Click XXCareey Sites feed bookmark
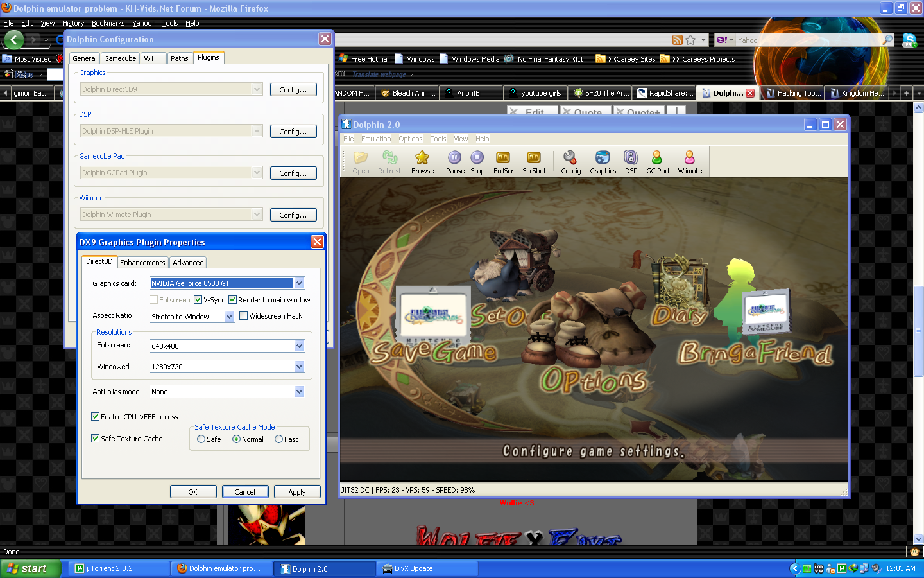Viewport: 924px width, 578px height. pos(626,58)
